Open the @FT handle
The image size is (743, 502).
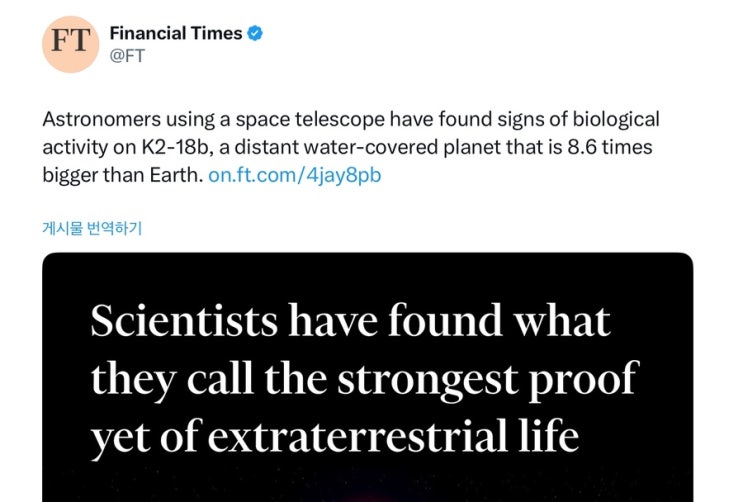pyautogui.click(x=127, y=56)
